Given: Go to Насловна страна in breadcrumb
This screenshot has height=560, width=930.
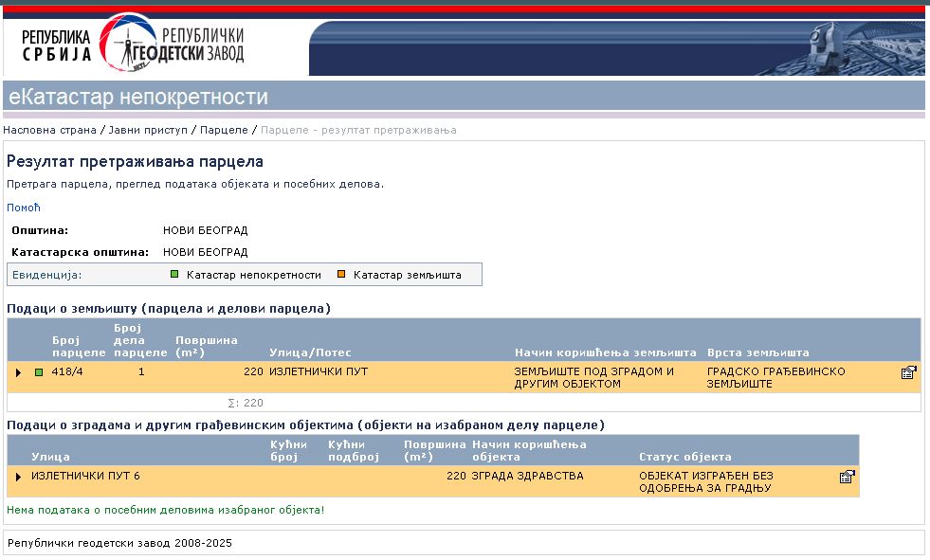Looking at the screenshot, I should pyautogui.click(x=49, y=130).
